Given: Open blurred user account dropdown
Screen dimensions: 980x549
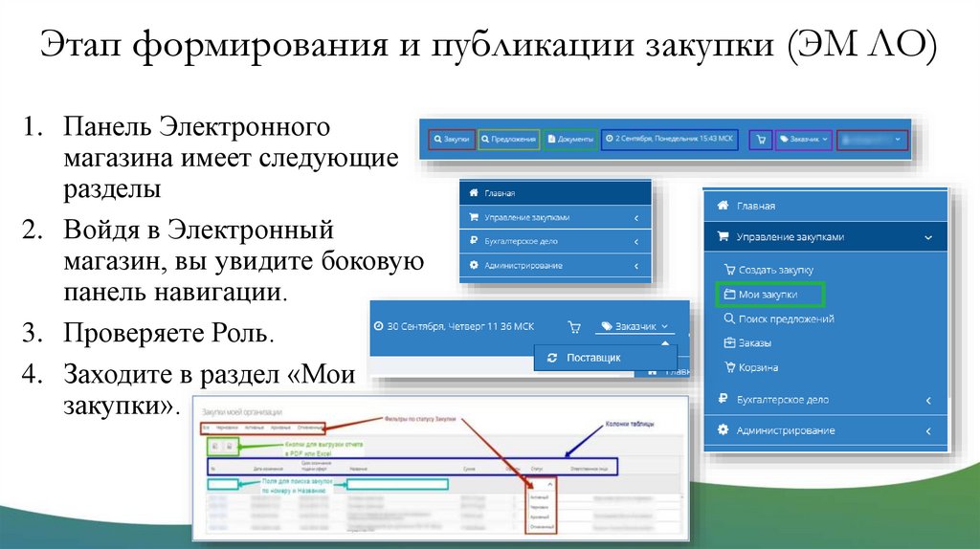Looking at the screenshot, I should pyautogui.click(x=872, y=140).
